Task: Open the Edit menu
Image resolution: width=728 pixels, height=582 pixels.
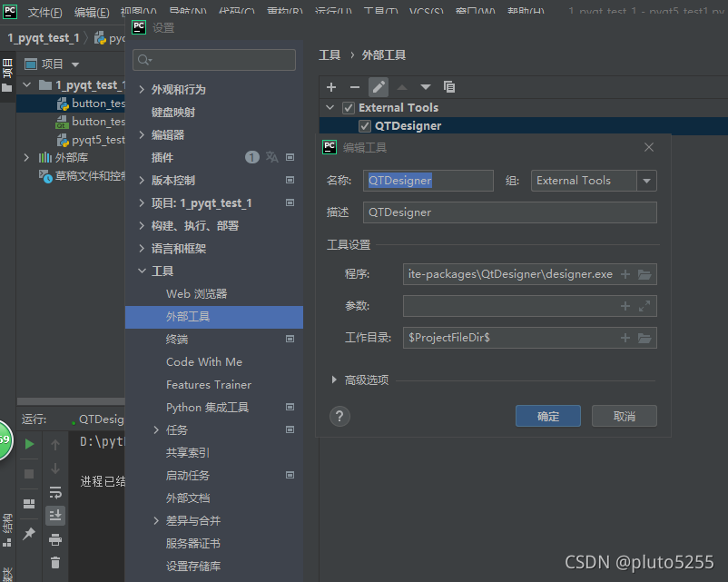Action: tap(92, 12)
